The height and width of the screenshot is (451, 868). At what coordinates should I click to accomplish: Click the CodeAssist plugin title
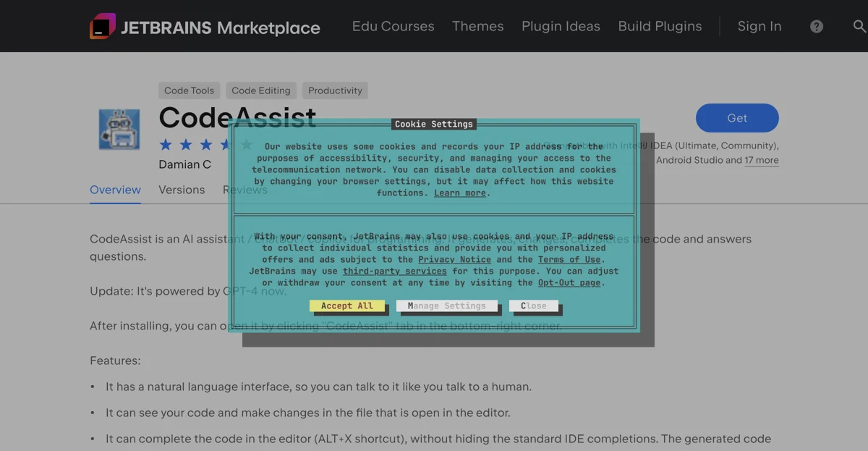coord(237,117)
